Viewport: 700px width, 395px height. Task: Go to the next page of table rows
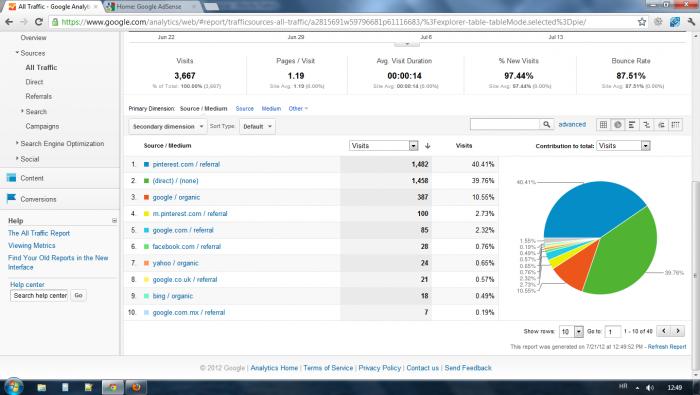pyautogui.click(x=678, y=331)
